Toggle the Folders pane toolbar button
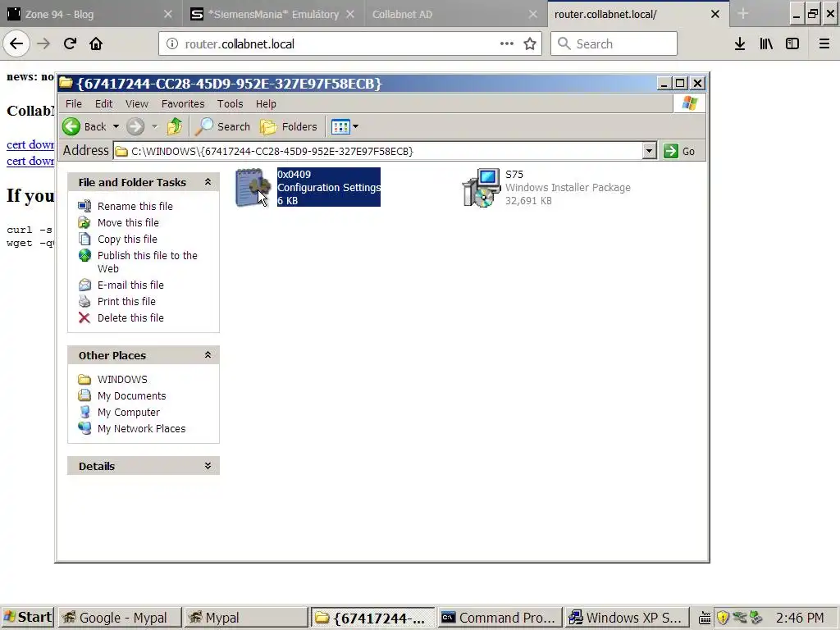Image resolution: width=840 pixels, height=630 pixels. point(288,127)
